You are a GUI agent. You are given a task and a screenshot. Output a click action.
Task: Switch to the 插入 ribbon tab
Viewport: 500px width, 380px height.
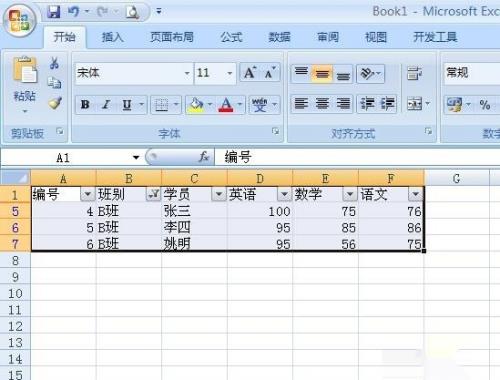click(112, 37)
